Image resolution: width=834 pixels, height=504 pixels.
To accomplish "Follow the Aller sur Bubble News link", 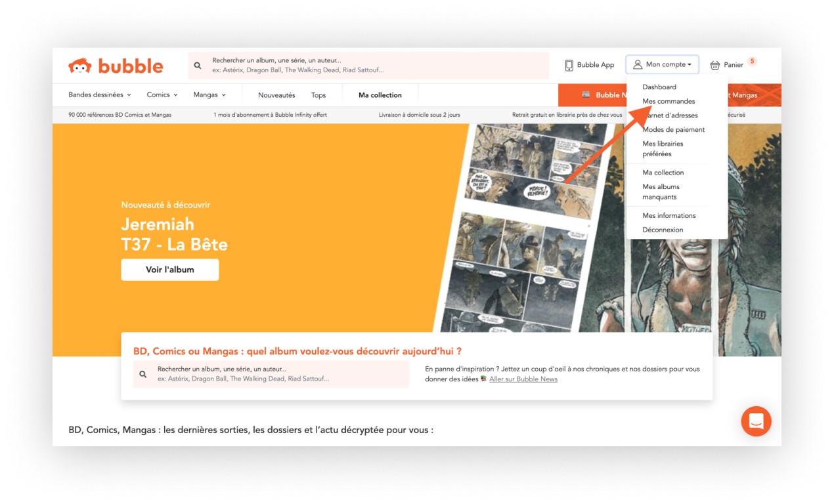I will point(523,379).
